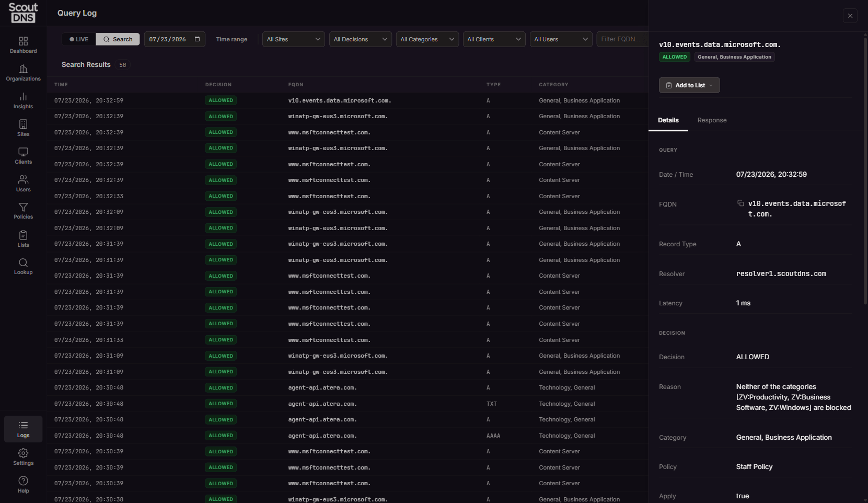868x503 pixels.
Task: Open the Help page
Action: tap(23, 485)
